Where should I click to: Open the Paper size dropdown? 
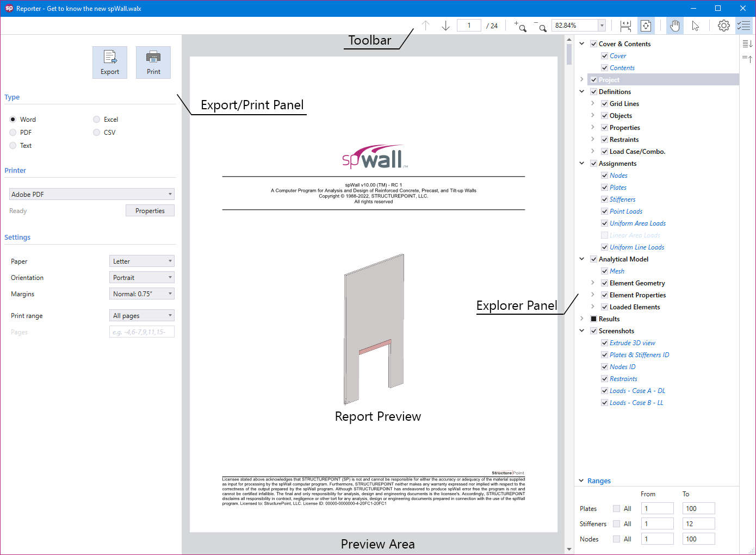click(x=142, y=261)
